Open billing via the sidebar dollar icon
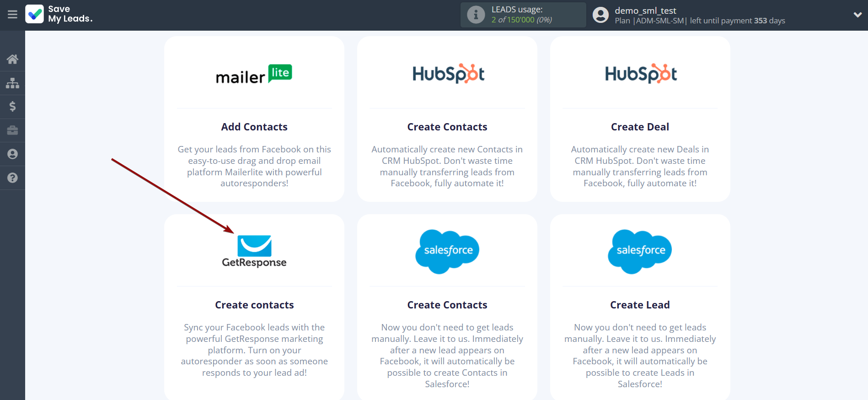 (x=12, y=107)
